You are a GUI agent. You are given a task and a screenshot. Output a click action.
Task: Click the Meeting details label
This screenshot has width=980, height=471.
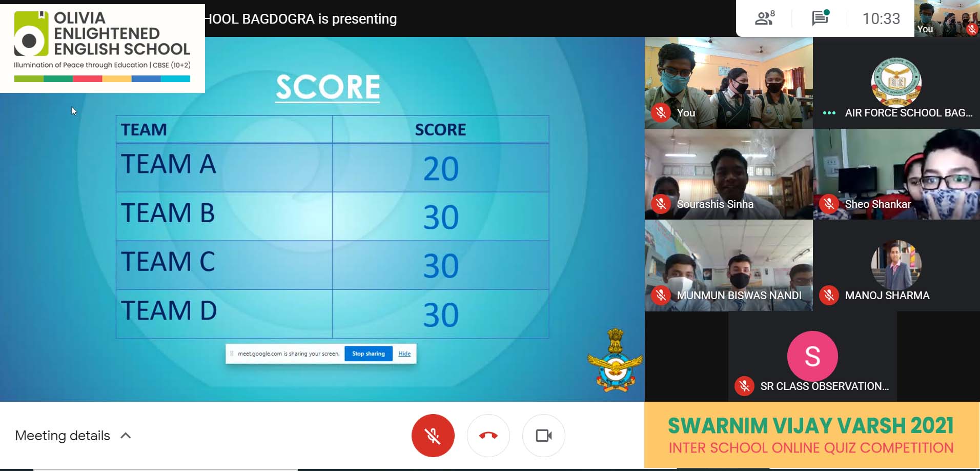[x=63, y=436]
